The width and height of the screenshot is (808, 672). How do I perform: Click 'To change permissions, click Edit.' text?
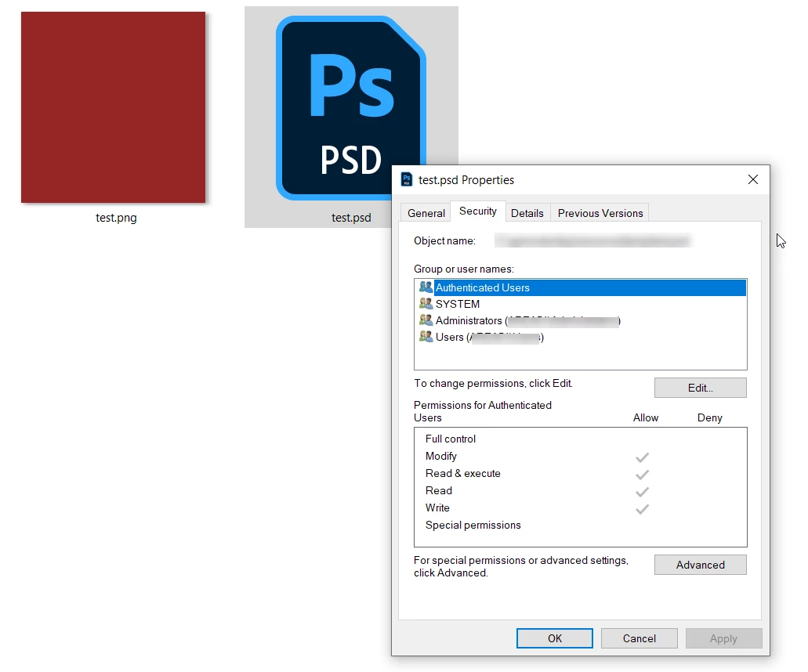[493, 383]
